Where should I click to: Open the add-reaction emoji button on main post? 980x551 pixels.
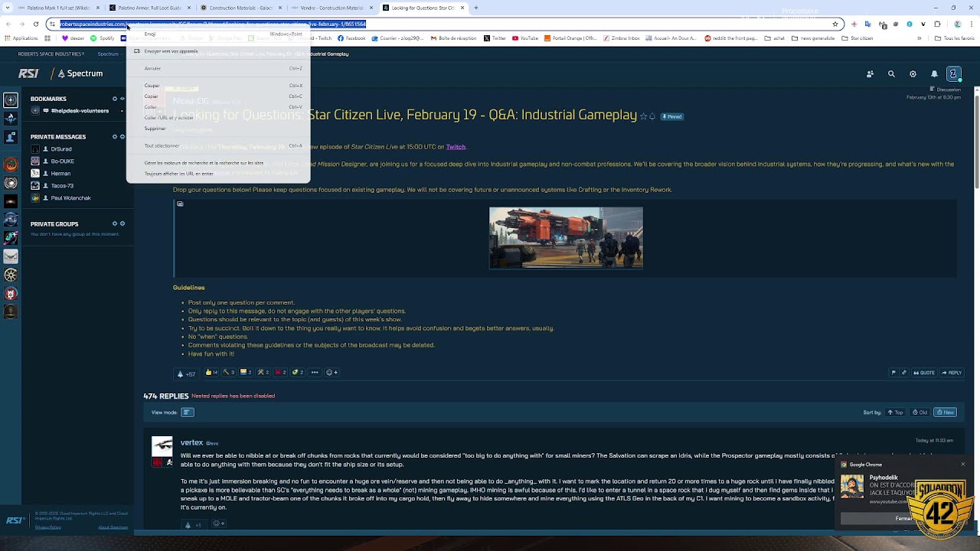tap(332, 373)
